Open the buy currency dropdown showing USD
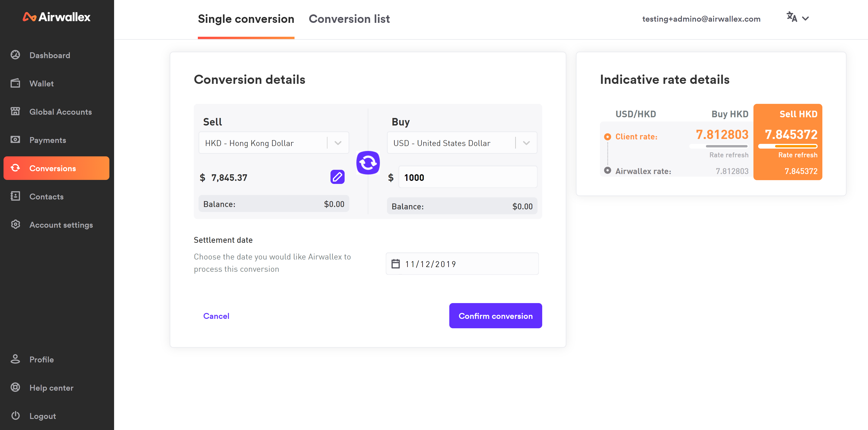 pyautogui.click(x=526, y=143)
